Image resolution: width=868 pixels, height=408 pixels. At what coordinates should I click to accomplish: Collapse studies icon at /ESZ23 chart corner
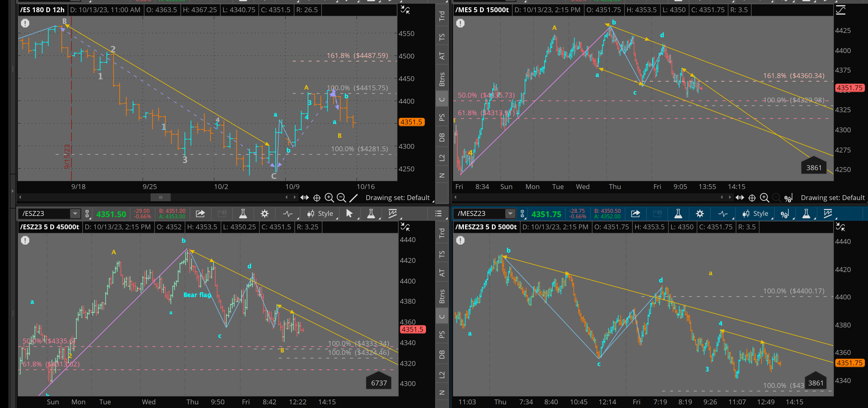(x=405, y=227)
